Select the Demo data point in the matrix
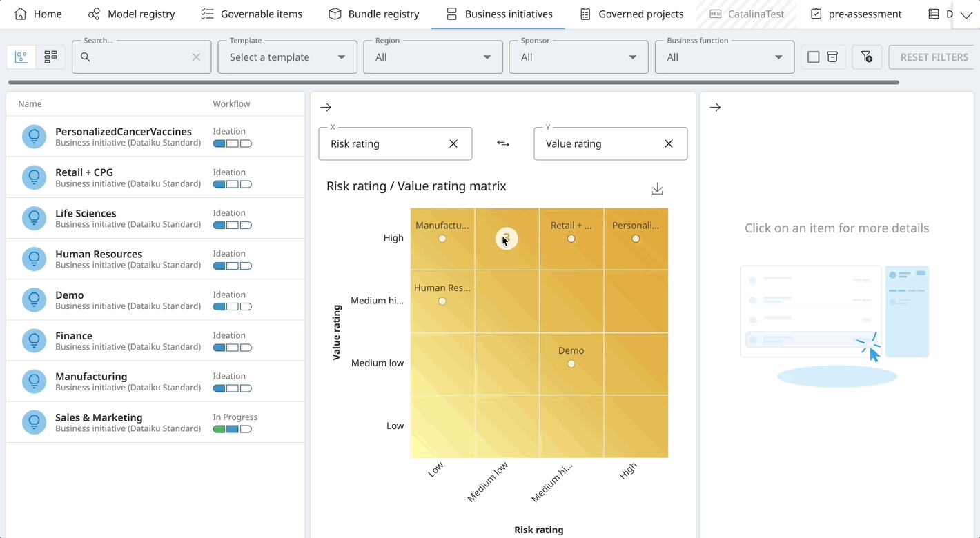This screenshot has width=980, height=538. [x=571, y=363]
